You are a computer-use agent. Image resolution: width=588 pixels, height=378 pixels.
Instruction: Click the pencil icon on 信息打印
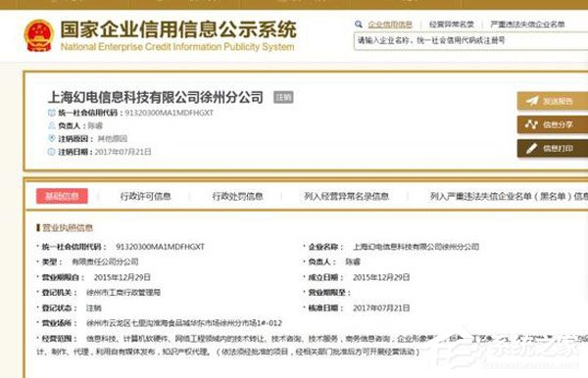point(532,148)
